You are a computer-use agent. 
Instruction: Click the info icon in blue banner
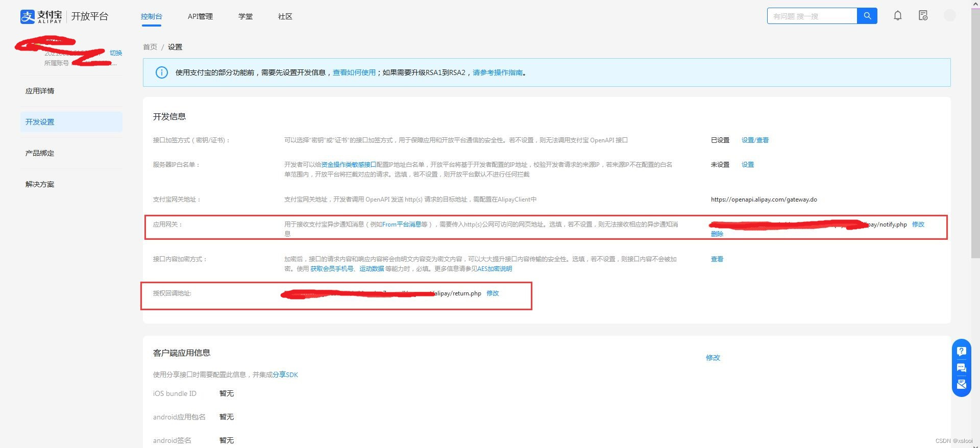click(161, 72)
